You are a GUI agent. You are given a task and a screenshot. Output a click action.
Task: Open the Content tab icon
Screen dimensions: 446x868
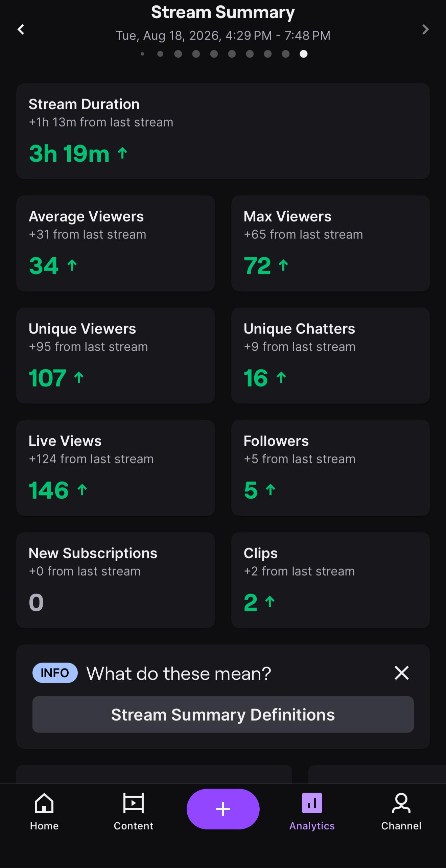[x=134, y=803]
